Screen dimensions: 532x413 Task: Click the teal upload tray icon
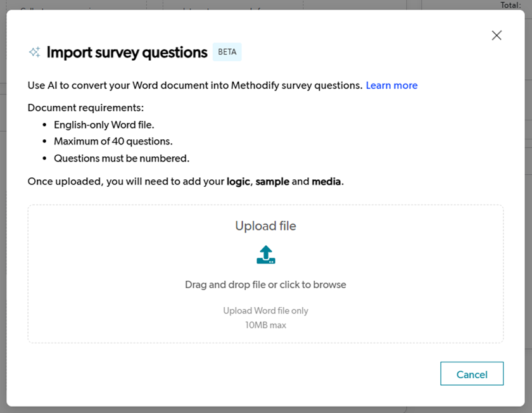click(265, 255)
